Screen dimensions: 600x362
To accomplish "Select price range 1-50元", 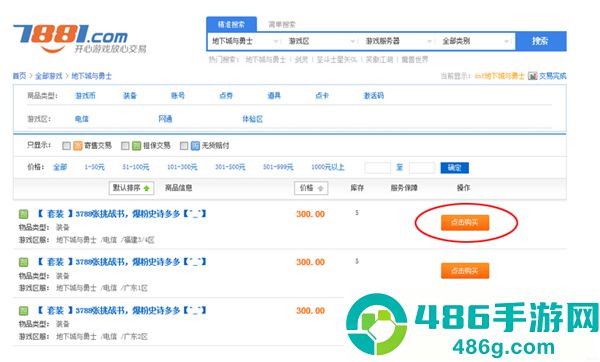I will click(95, 167).
